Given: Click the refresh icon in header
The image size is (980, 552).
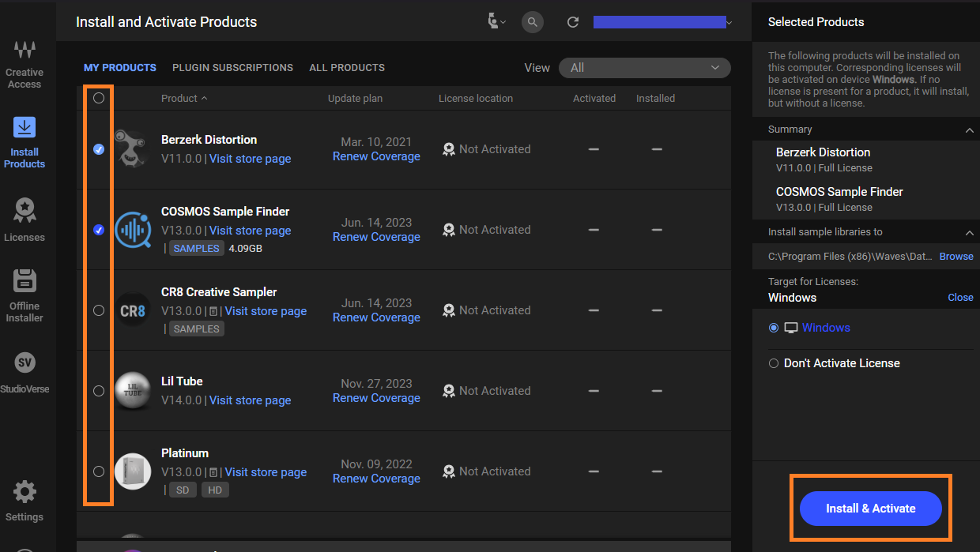Looking at the screenshot, I should 573,22.
